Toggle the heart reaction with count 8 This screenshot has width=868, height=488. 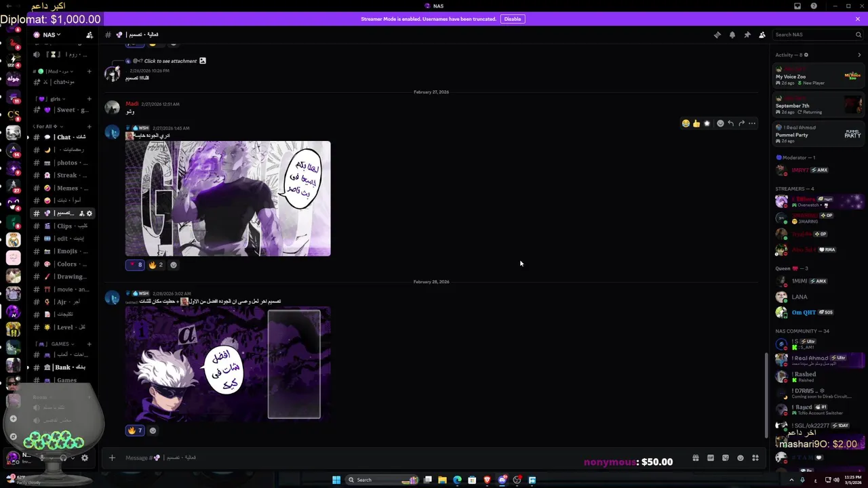[x=136, y=265]
